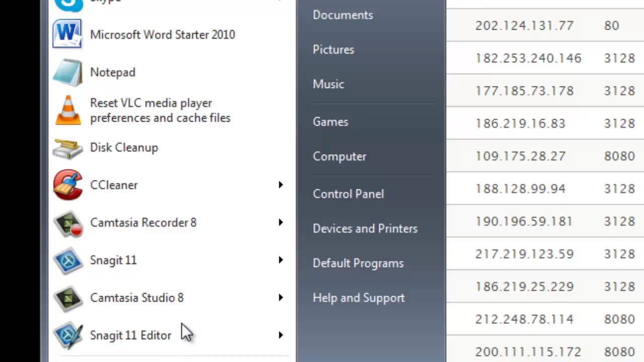644x362 pixels.
Task: Open Default Programs
Action: 358,263
